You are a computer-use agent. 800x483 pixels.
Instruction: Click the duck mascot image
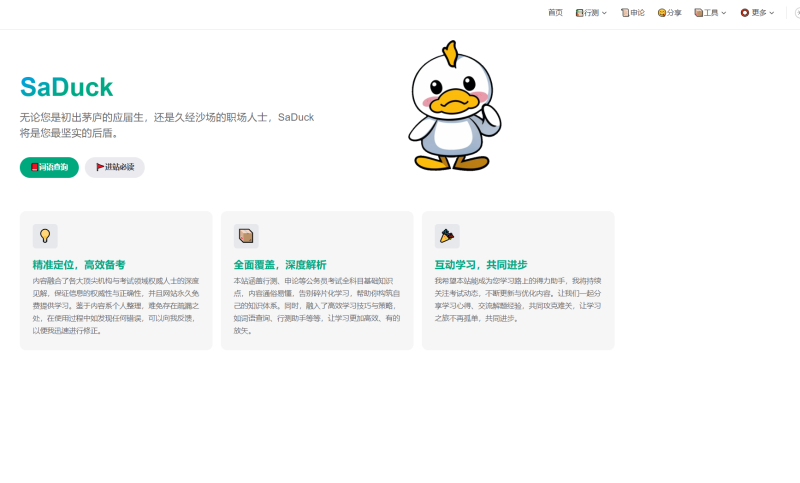455,106
